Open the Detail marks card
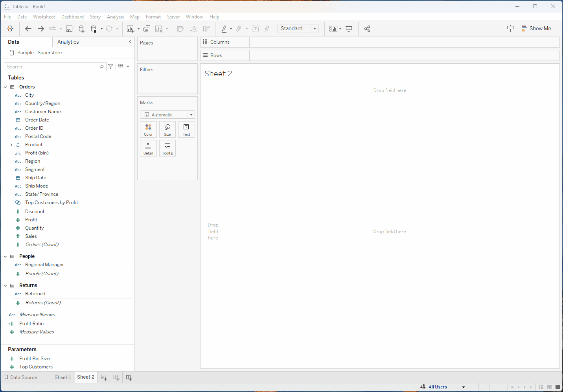This screenshot has width=563, height=392. (x=148, y=148)
